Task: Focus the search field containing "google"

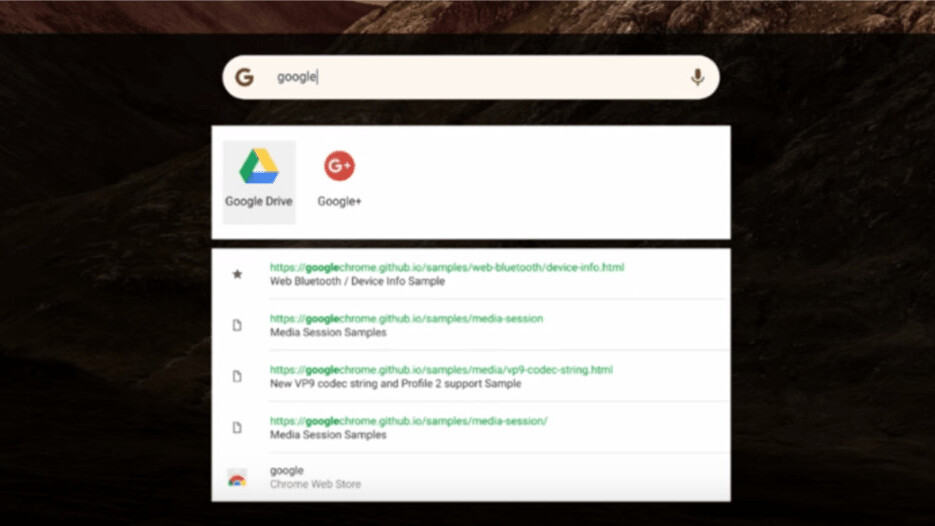Action: click(x=471, y=77)
